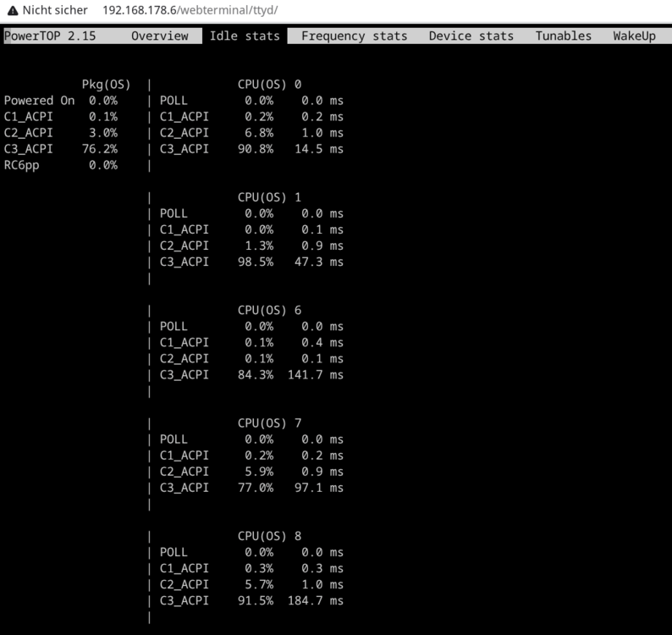Click the CPU 6 C1_ACPI 0.4 ms value

pyautogui.click(x=322, y=343)
